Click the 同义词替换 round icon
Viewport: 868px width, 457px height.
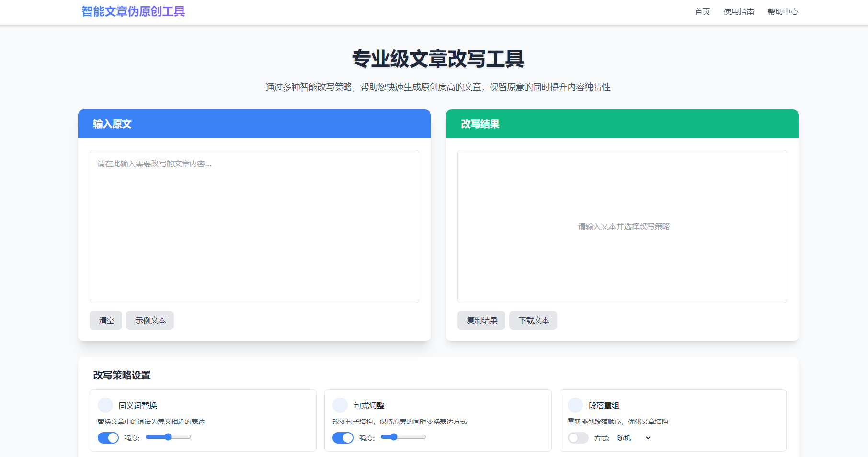point(105,405)
